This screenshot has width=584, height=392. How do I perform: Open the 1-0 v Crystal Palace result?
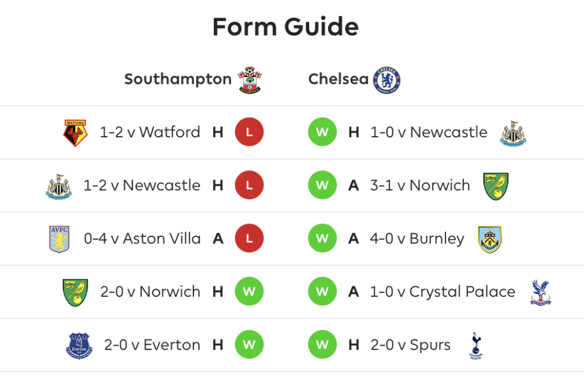pos(443,292)
